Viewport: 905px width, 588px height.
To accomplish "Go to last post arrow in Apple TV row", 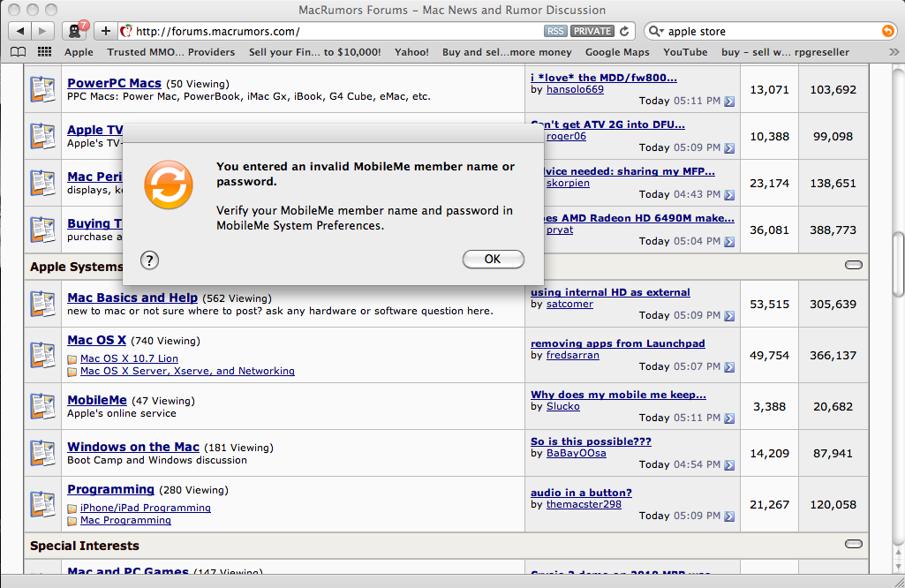I will [x=729, y=148].
